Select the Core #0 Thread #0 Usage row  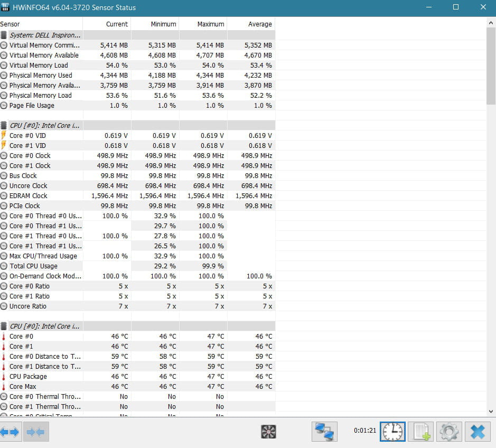138,216
